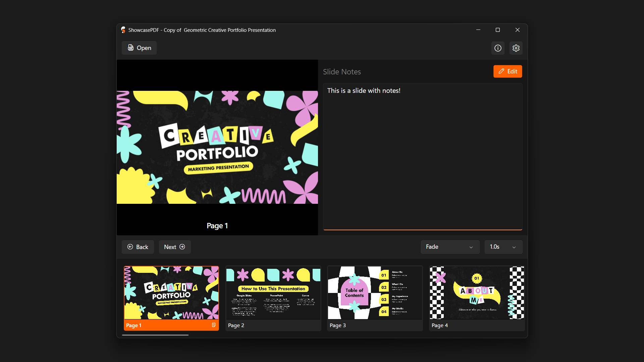Click inside the slide notes text area
The image size is (644, 362).
pos(422,157)
